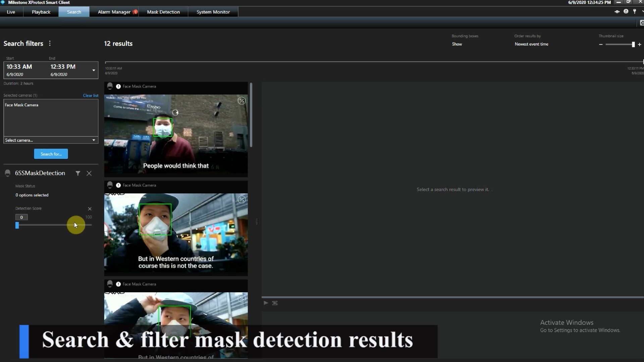Toggle full screen icon at top right
The height and width of the screenshot is (362, 644).
[641, 23]
